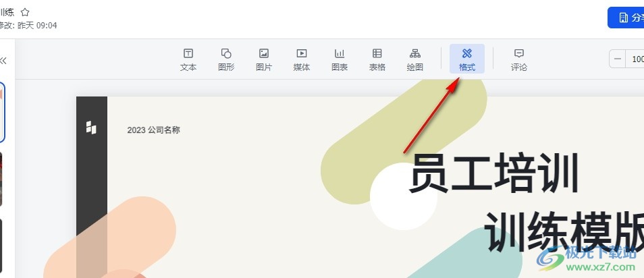Select the white circle shape on slide

click(403, 196)
